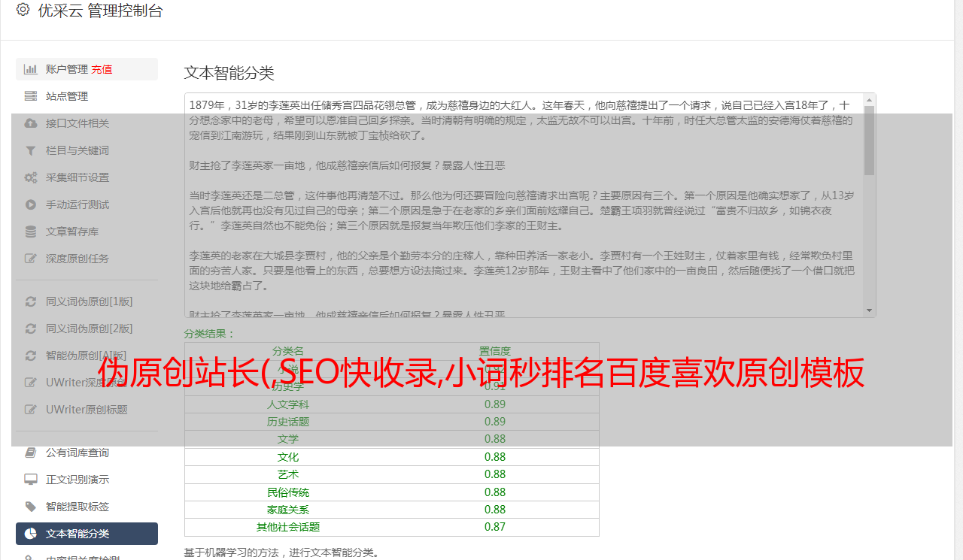The image size is (963, 560).
Task: Click the gears icon for 采集细节设置
Action: [x=31, y=177]
